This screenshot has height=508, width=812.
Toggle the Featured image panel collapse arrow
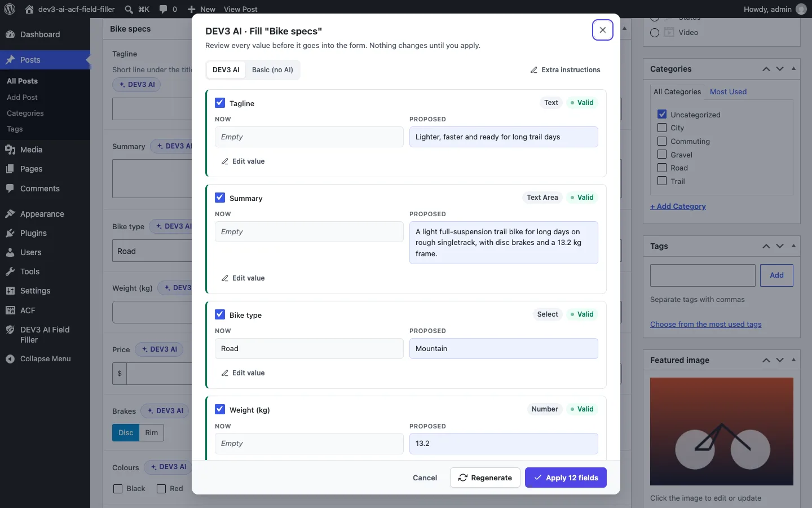(x=793, y=360)
